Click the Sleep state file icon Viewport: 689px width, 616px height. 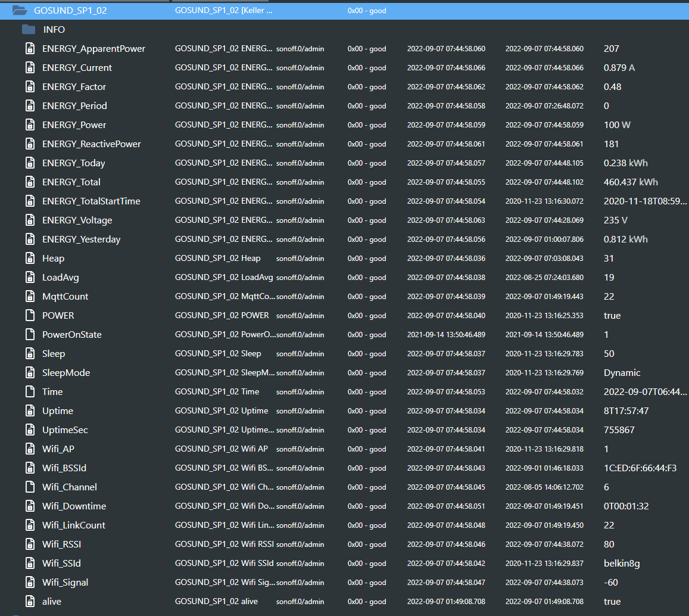pos(30,353)
